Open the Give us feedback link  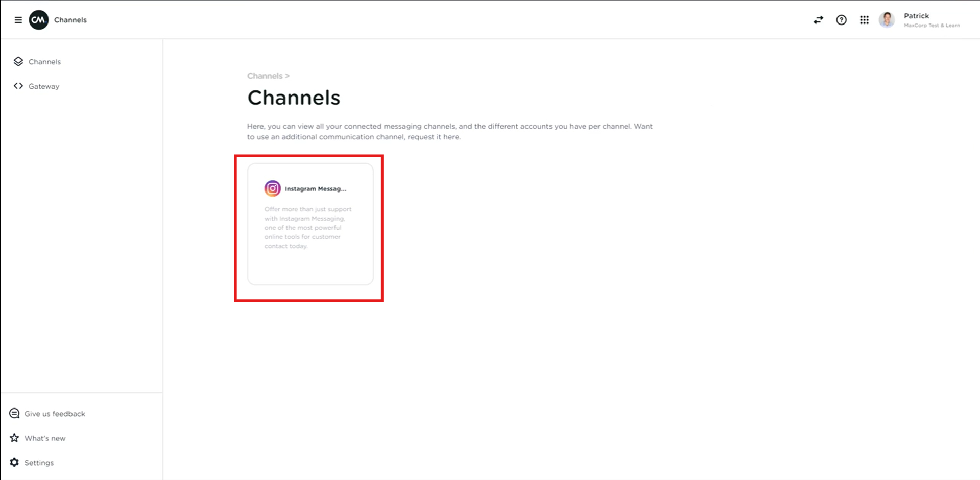[55, 414]
